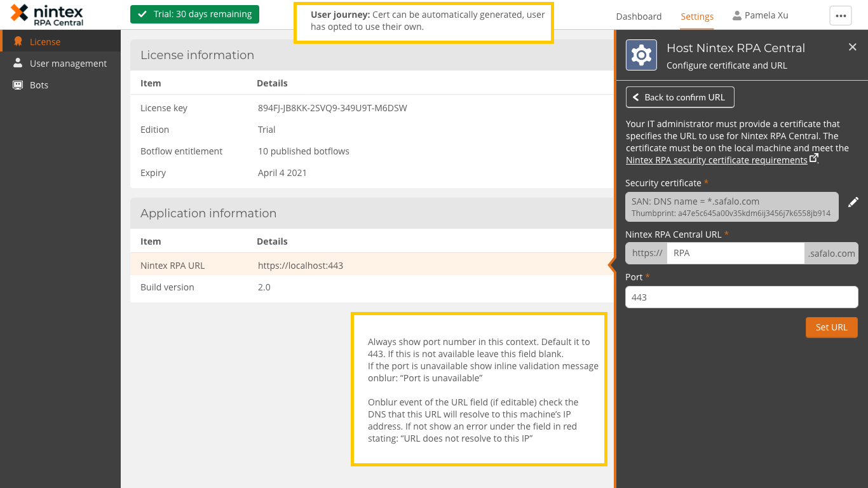
Task: Click the Set URL button
Action: [x=832, y=327]
